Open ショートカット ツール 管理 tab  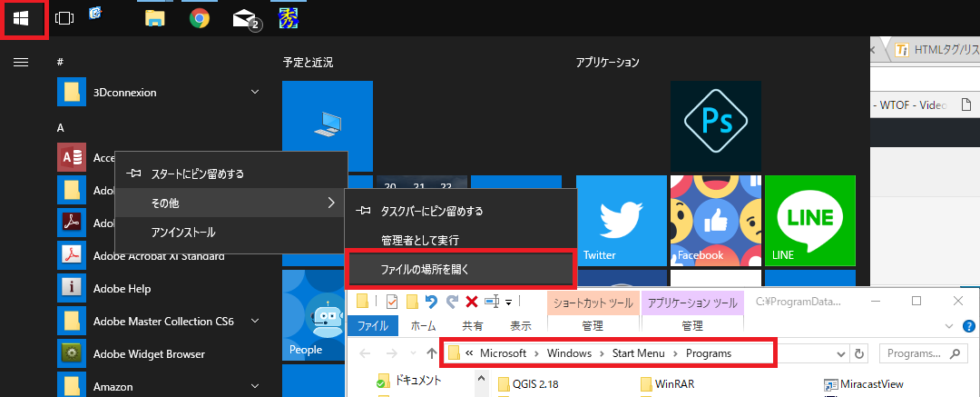(593, 325)
